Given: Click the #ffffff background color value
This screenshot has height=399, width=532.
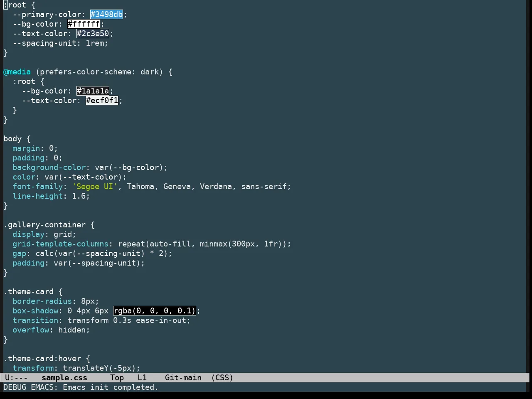Looking at the screenshot, I should click(x=84, y=24).
